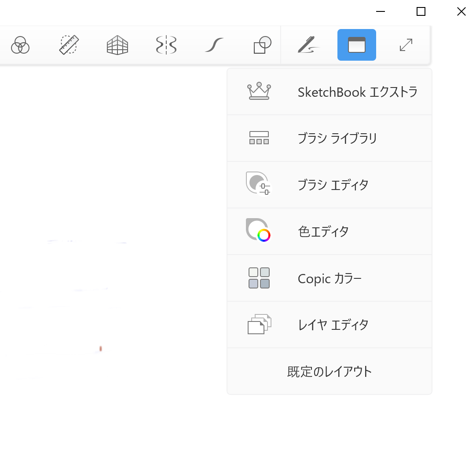
Task: Open レイヤ エディタ
Action: tap(330, 325)
